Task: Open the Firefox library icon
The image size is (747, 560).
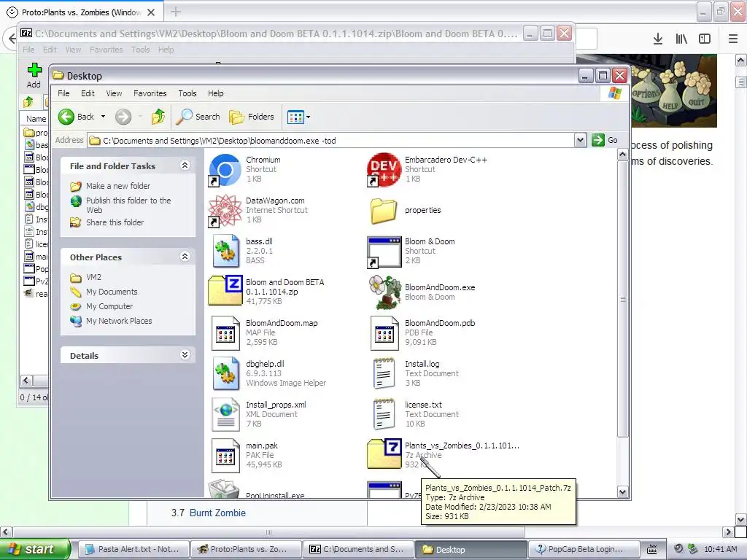Action: [x=681, y=39]
